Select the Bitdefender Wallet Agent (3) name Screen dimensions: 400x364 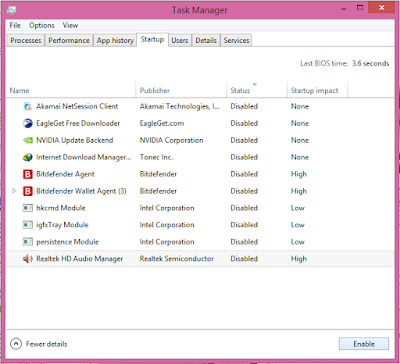pos(81,191)
